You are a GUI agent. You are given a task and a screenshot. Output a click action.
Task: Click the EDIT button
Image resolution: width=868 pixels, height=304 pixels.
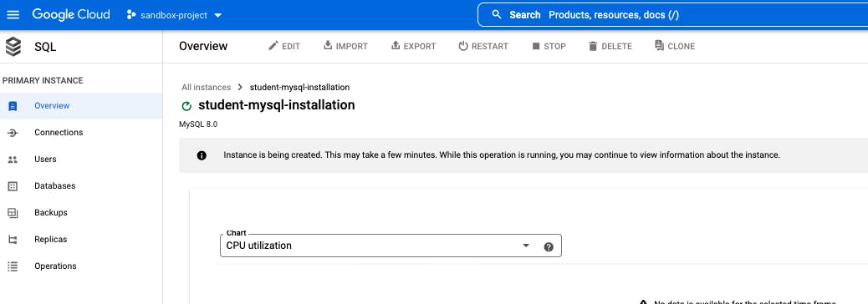tap(284, 47)
